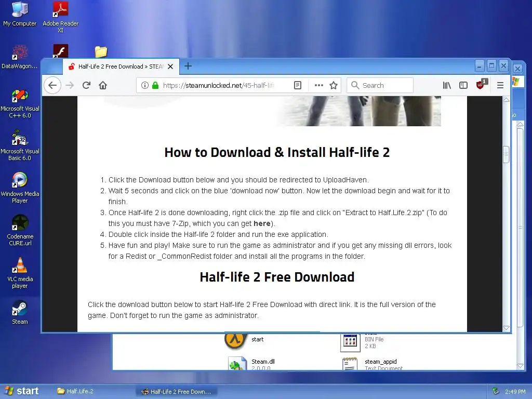532x399 pixels.
Task: Go back to the previous page in Firefox
Action: point(52,85)
